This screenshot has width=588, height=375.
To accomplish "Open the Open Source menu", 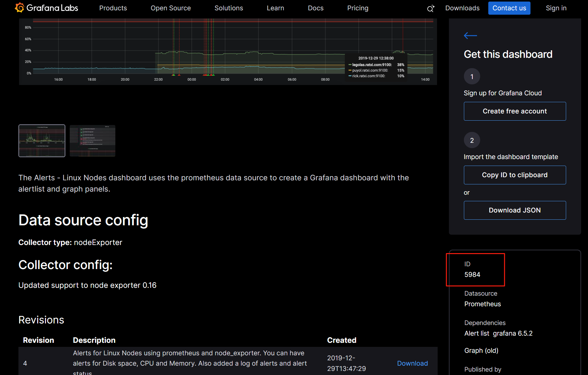I will click(171, 8).
